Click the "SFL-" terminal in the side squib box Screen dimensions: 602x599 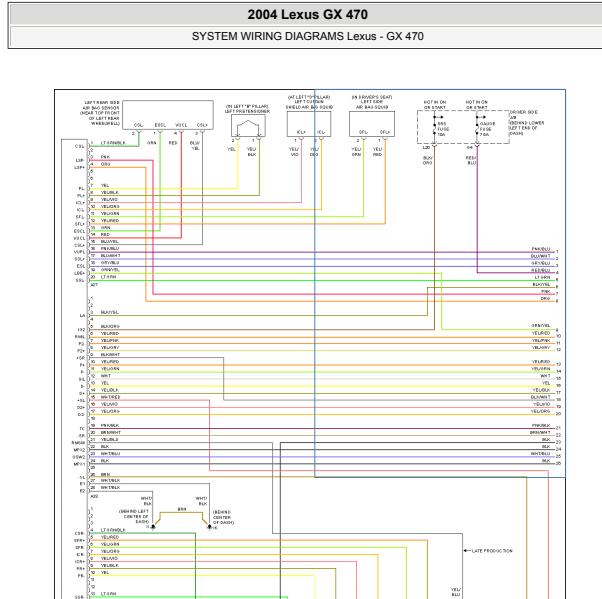click(363, 132)
